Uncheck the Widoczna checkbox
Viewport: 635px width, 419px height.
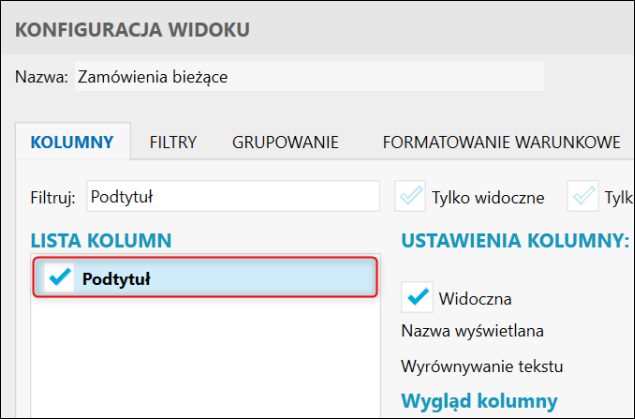[x=418, y=297]
